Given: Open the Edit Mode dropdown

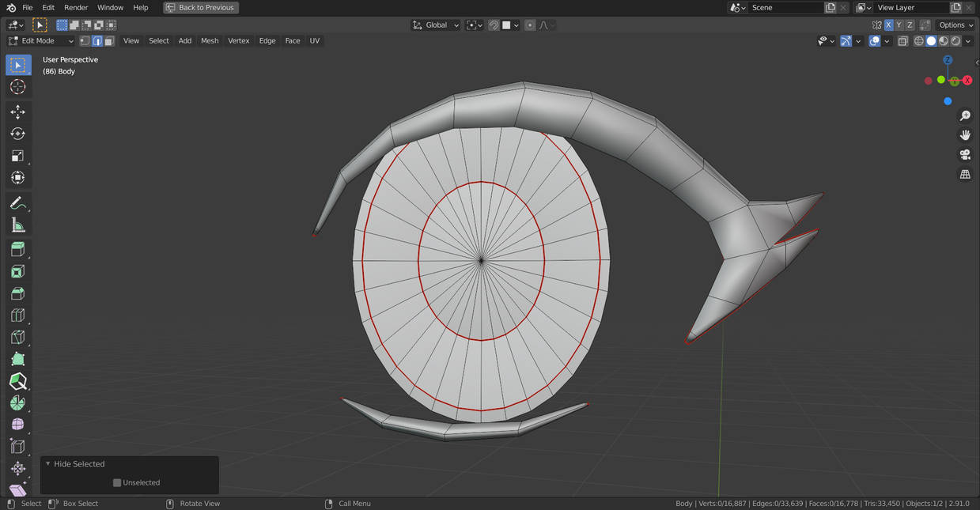Looking at the screenshot, I should coord(40,41).
